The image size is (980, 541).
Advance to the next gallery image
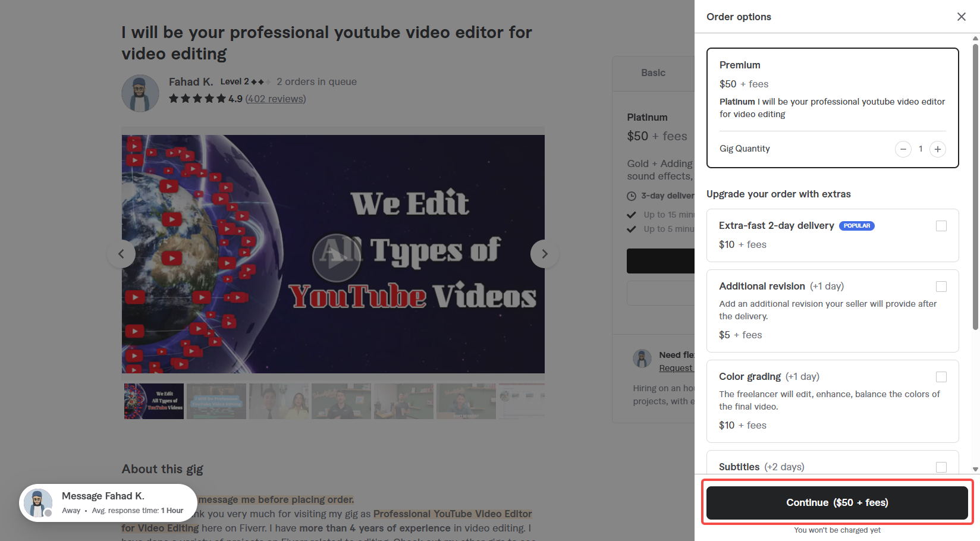[544, 253]
